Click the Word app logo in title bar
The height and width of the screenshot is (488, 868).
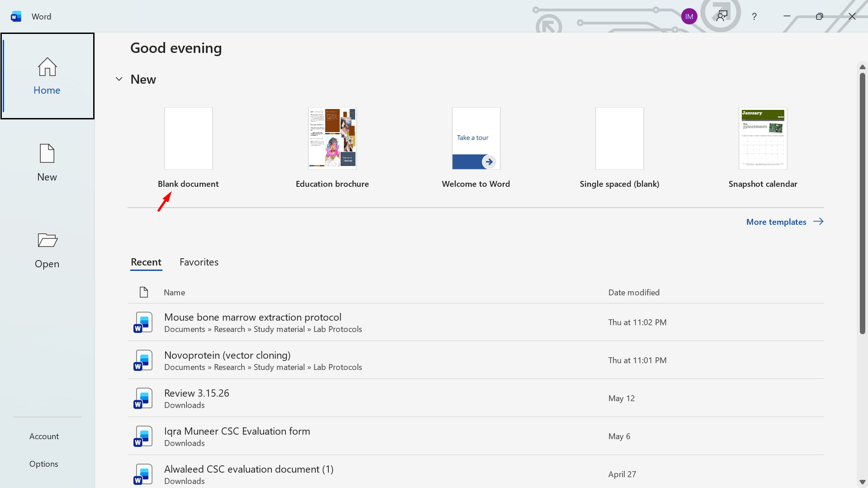tap(16, 17)
